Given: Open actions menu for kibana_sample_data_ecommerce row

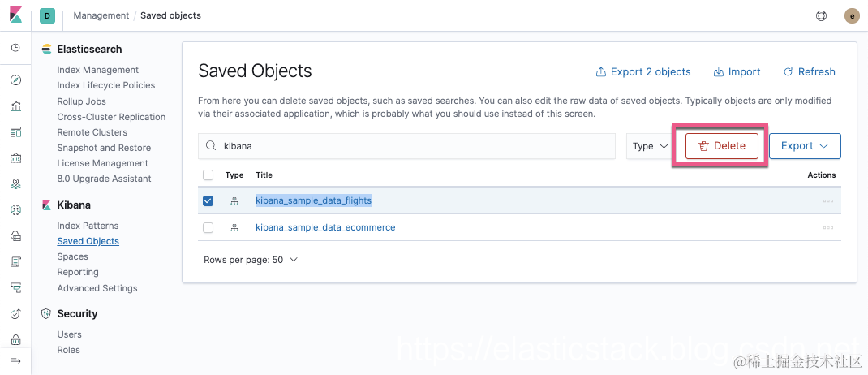Looking at the screenshot, I should tap(828, 227).
